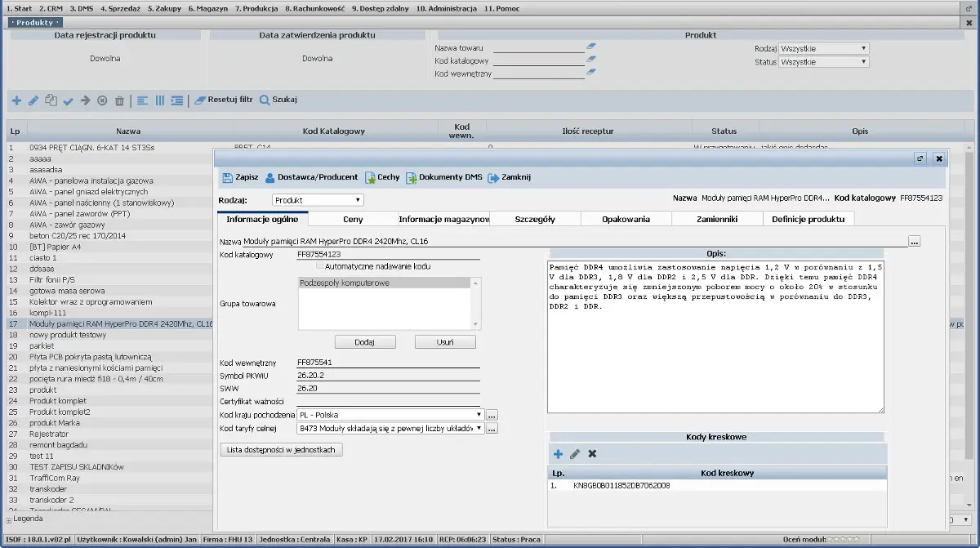Open Dostawca/Producent from dialog toolbar
The image size is (980, 548).
click(269, 177)
